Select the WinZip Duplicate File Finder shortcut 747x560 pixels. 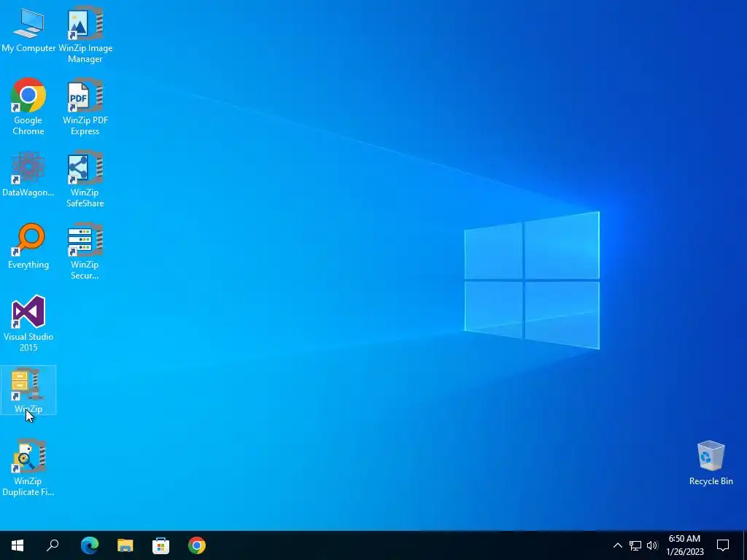[x=28, y=467]
